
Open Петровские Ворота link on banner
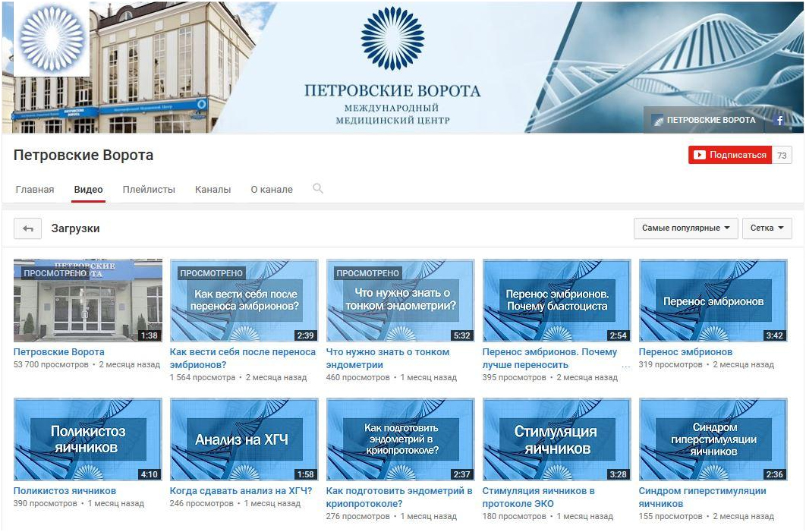click(x=704, y=120)
